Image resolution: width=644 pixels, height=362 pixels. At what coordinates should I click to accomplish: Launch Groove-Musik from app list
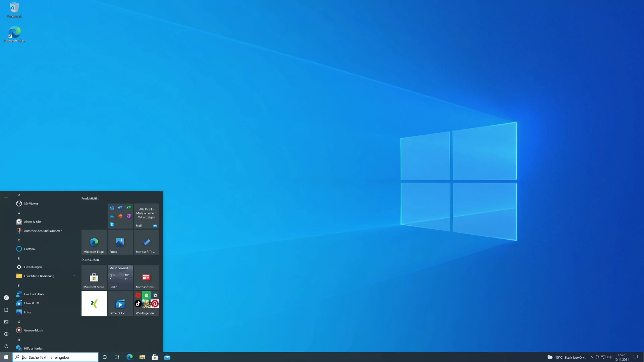tap(33, 330)
